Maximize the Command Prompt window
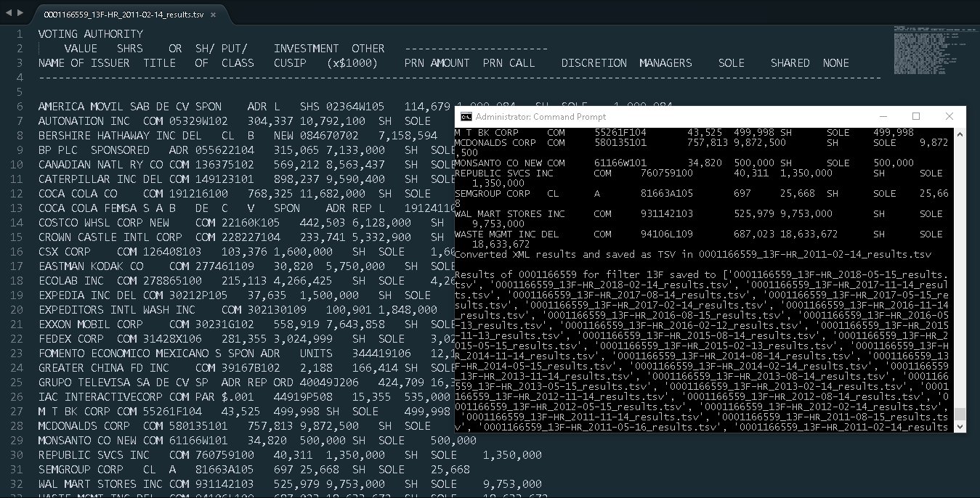This screenshot has width=980, height=498. [x=916, y=116]
